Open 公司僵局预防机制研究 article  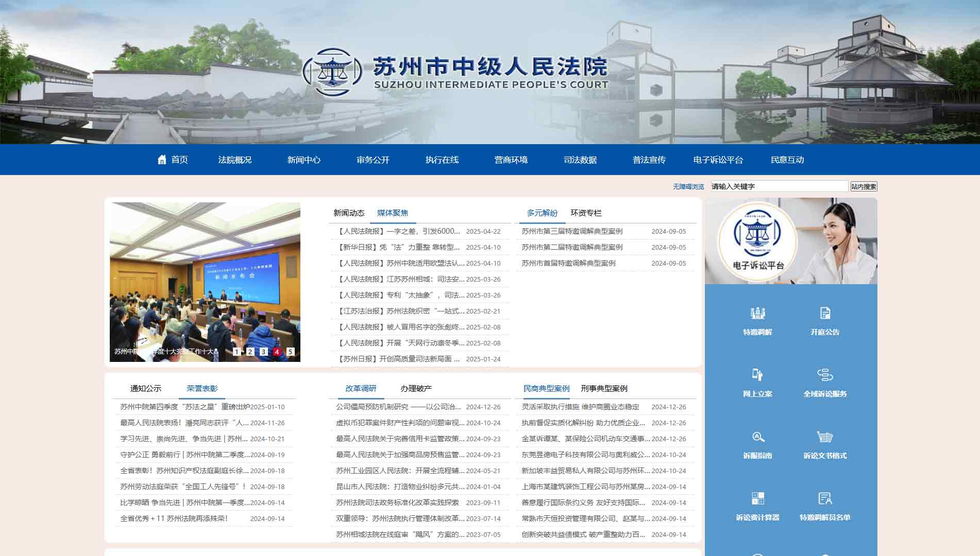click(x=398, y=407)
